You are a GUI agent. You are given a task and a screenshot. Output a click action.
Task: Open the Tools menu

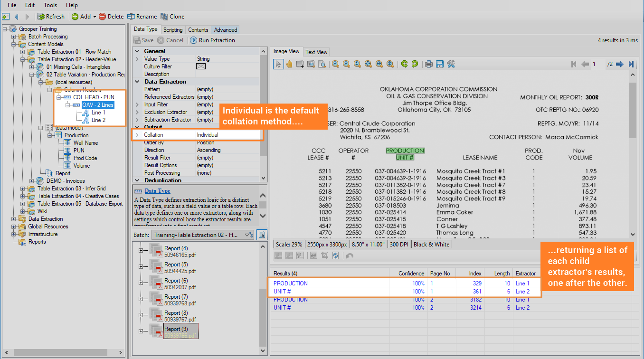[50, 5]
